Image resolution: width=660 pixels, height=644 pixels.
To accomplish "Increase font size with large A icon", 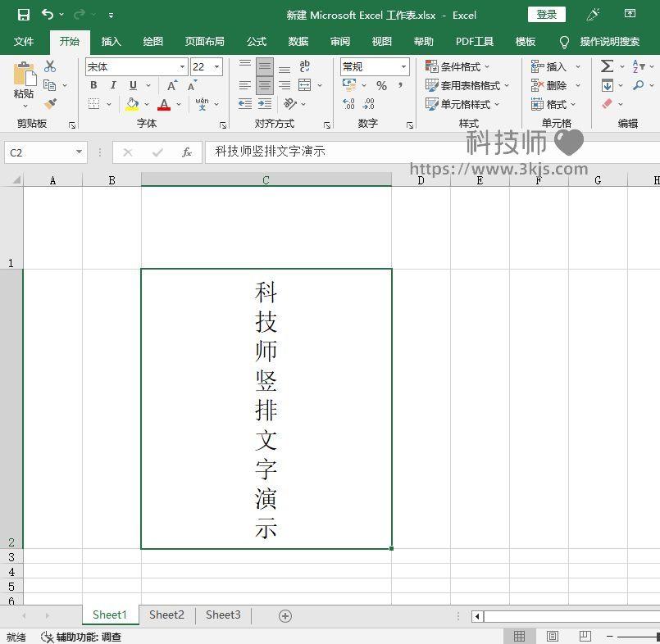I will tap(172, 85).
